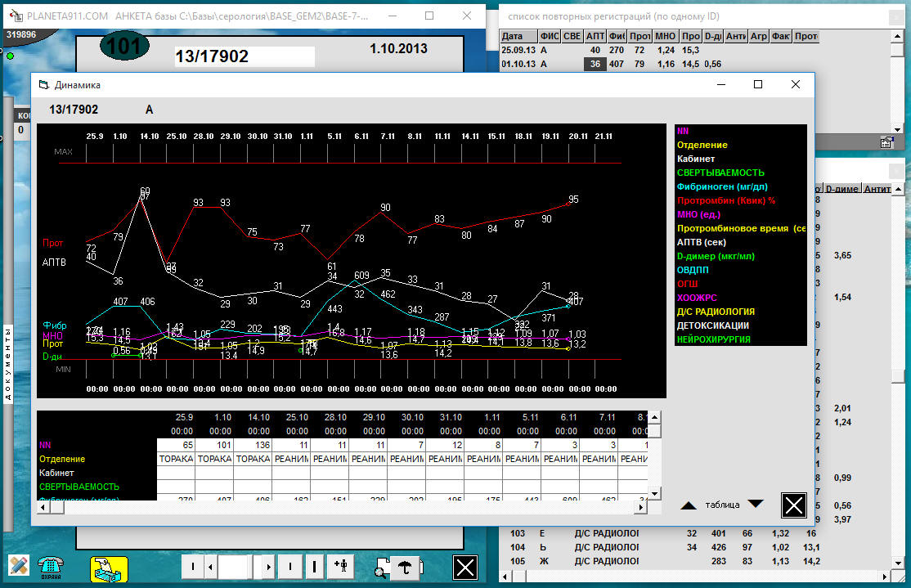
Task: Click the pencil and ruler icon
Action: pos(19,565)
